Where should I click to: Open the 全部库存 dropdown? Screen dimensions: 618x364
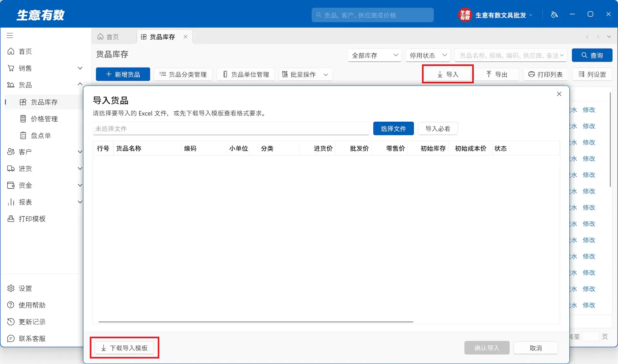[375, 55]
